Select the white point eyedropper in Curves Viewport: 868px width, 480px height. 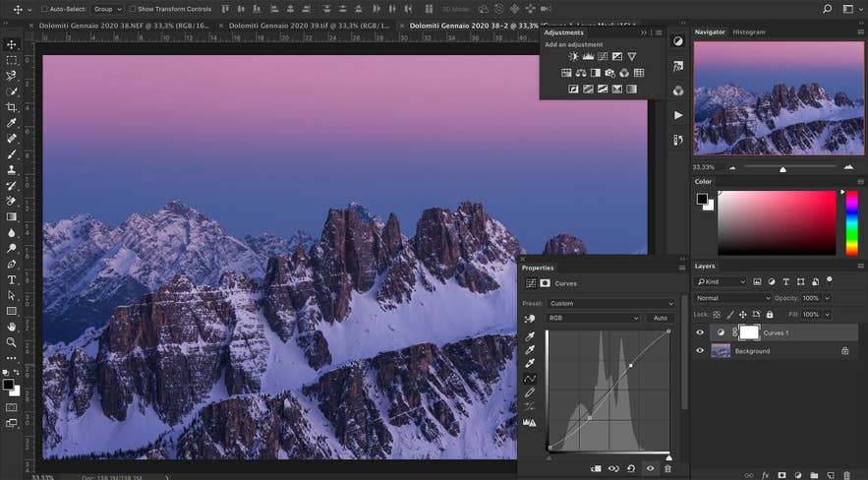530,363
